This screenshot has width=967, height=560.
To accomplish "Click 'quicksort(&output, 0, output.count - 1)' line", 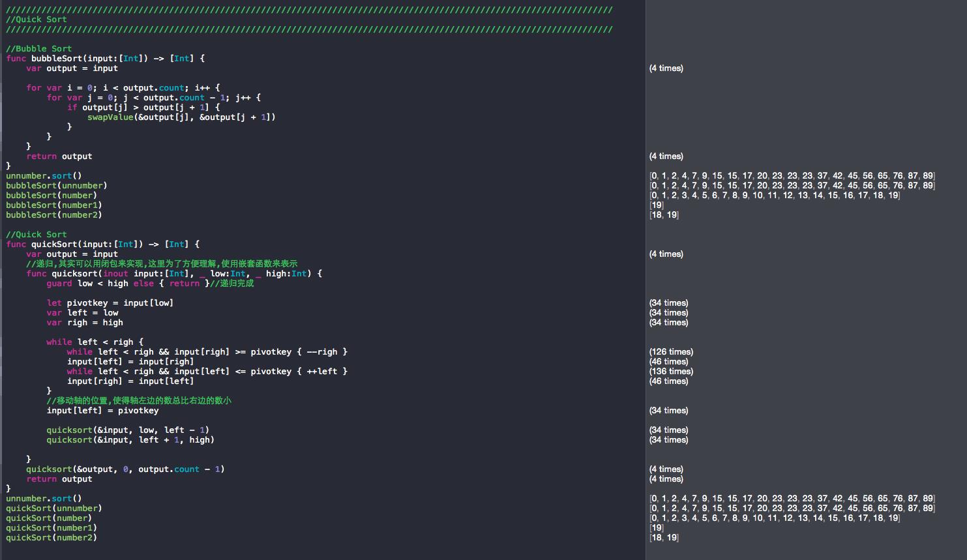I will click(x=125, y=469).
